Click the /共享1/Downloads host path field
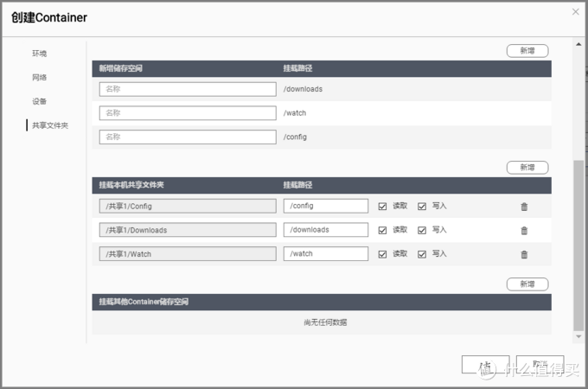This screenshot has height=389, width=588. click(188, 230)
